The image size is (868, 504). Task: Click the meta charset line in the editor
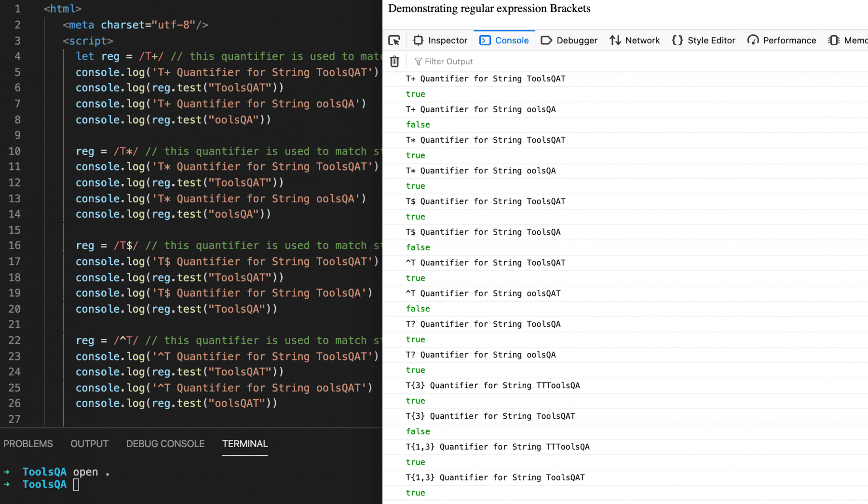point(136,25)
